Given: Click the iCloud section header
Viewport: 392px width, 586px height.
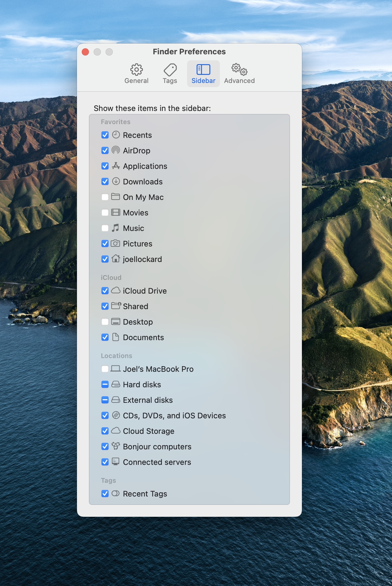Looking at the screenshot, I should 111,277.
